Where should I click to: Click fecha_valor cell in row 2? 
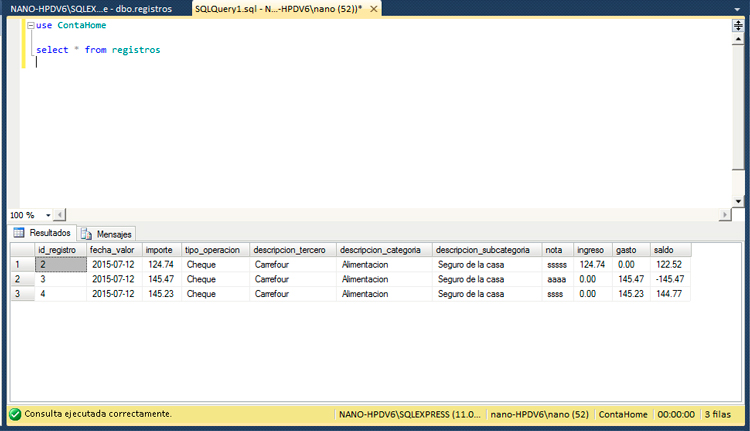pyautogui.click(x=114, y=279)
